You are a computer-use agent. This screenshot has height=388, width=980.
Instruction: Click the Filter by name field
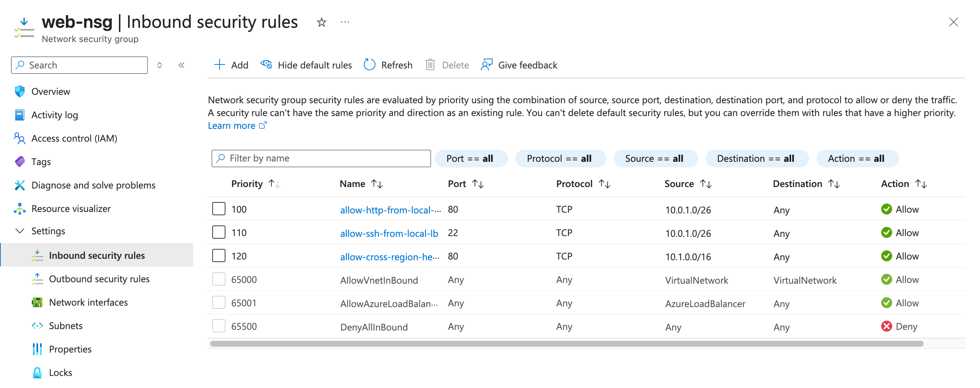coord(321,158)
